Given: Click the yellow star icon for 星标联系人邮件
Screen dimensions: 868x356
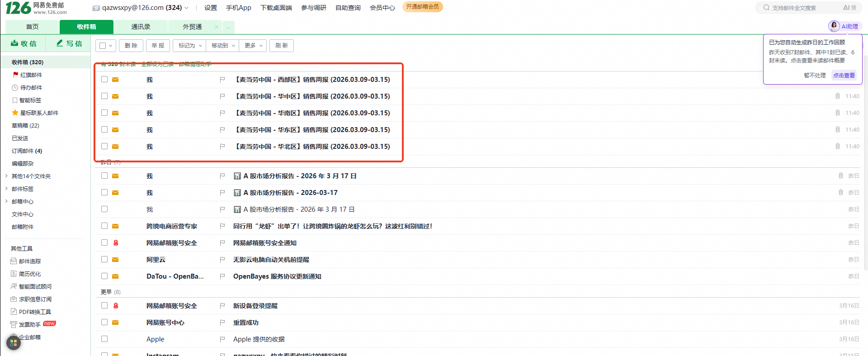Looking at the screenshot, I should [15, 113].
